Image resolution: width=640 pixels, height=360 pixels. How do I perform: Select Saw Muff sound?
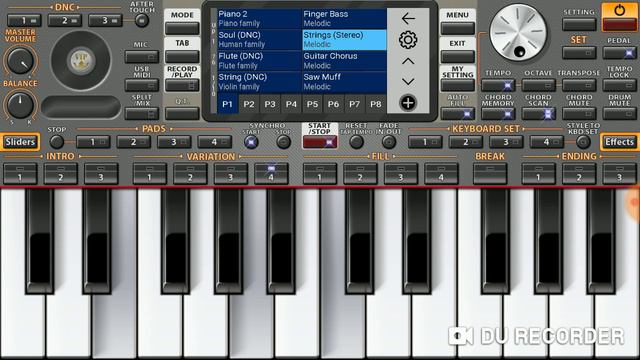(x=344, y=82)
